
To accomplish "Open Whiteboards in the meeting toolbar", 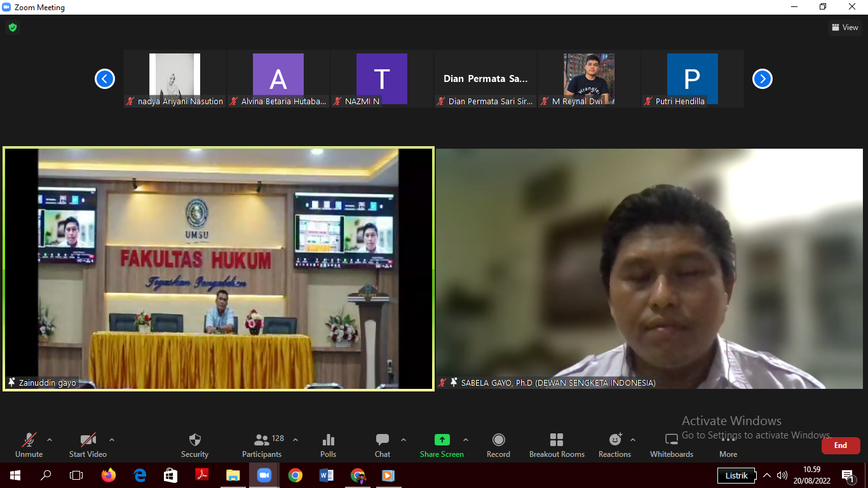I will pyautogui.click(x=672, y=445).
